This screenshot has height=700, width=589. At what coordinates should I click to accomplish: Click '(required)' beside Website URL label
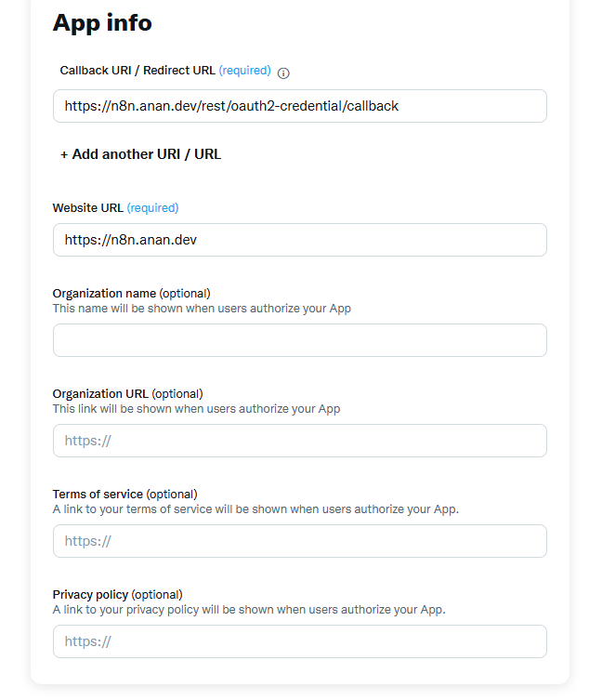tap(152, 208)
